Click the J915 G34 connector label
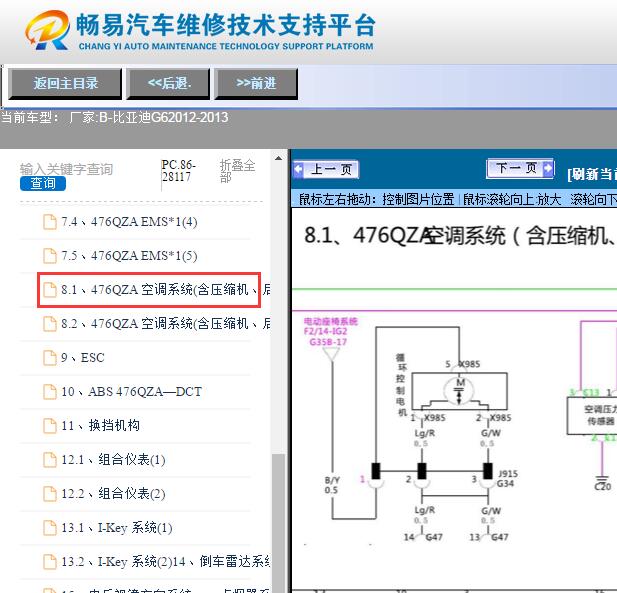 [x=508, y=478]
